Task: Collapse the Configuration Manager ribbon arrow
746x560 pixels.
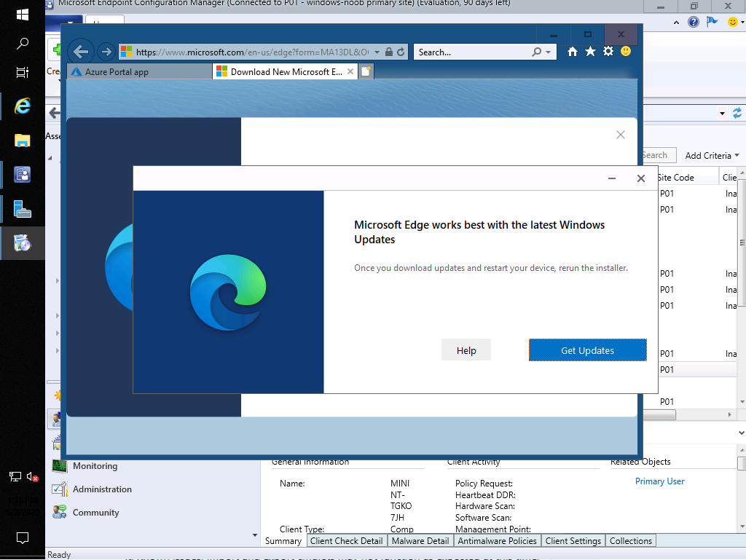Action: 676,23
